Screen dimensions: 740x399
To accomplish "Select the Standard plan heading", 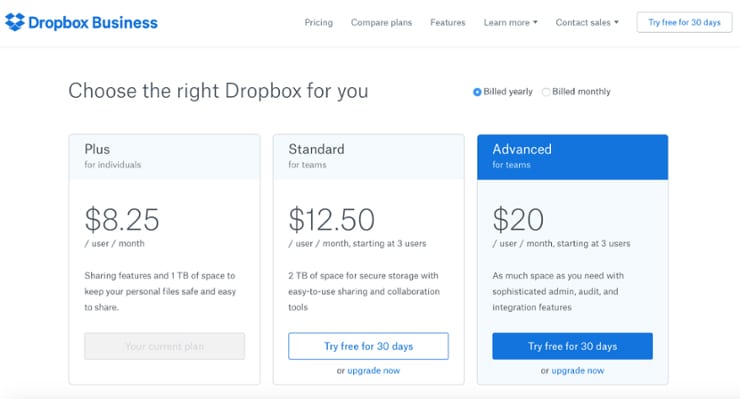I will (317, 149).
